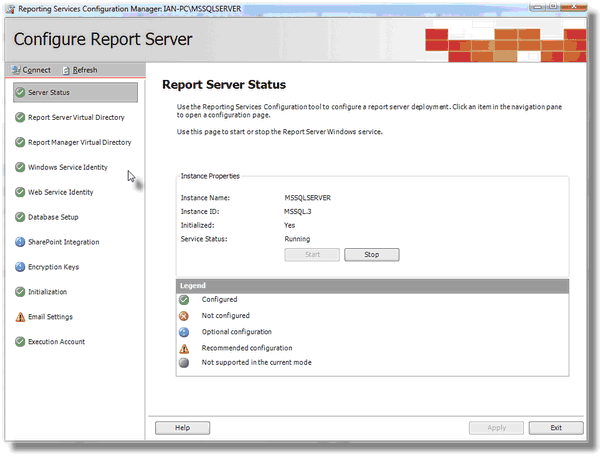
Task: Select Execution Account in navigation pane
Action: click(x=56, y=342)
